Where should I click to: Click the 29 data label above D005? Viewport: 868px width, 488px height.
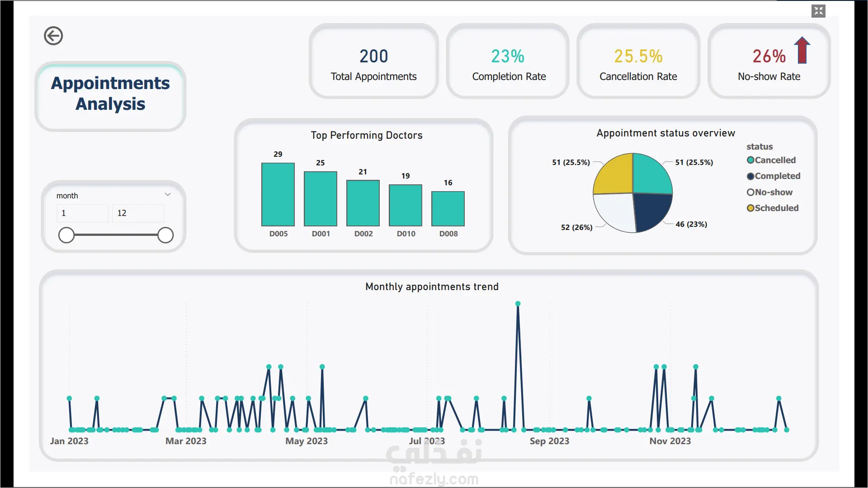coord(278,154)
